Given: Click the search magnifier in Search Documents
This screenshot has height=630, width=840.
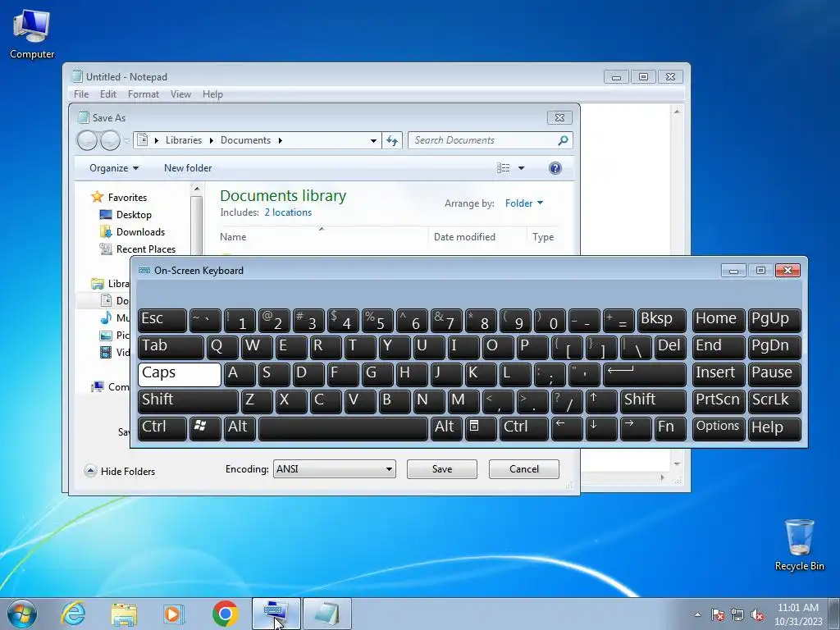Looking at the screenshot, I should 563,140.
